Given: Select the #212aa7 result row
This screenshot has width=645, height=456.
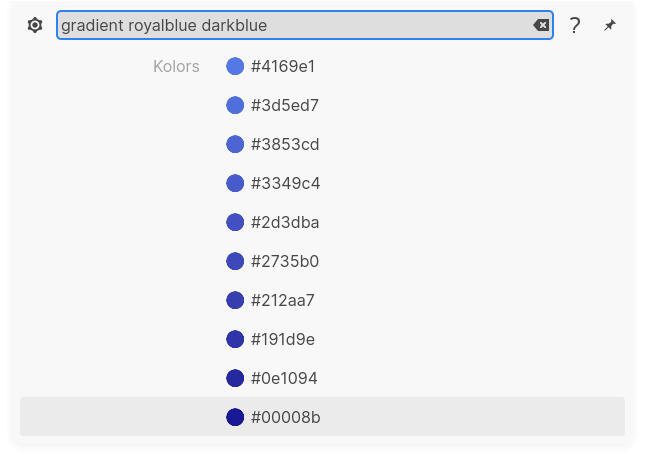Looking at the screenshot, I should point(322,300).
